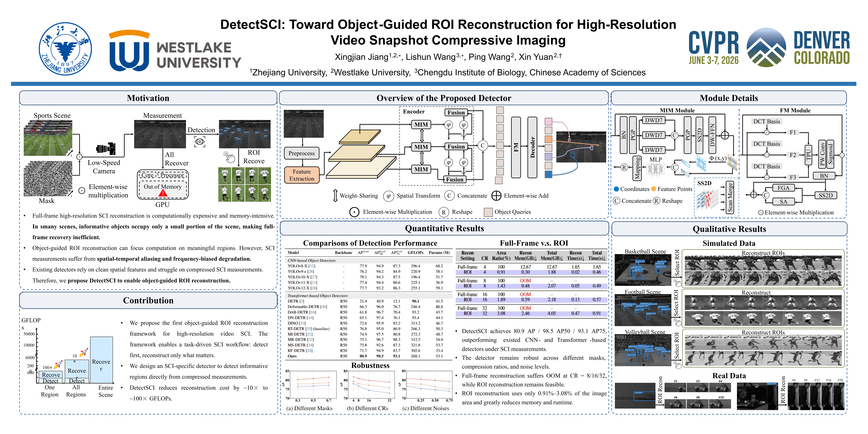The height and width of the screenshot is (434, 868).
Task: Click the FM block in the Overview
Action: tap(516, 148)
